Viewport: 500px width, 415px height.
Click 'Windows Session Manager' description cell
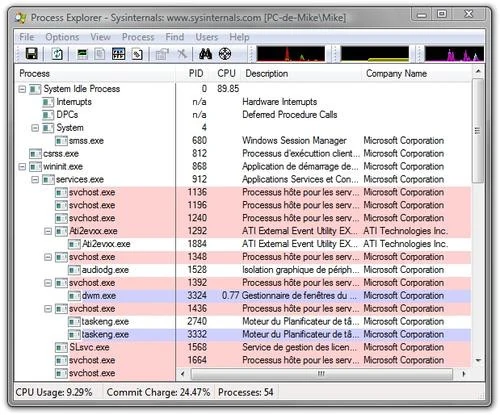[x=294, y=141]
